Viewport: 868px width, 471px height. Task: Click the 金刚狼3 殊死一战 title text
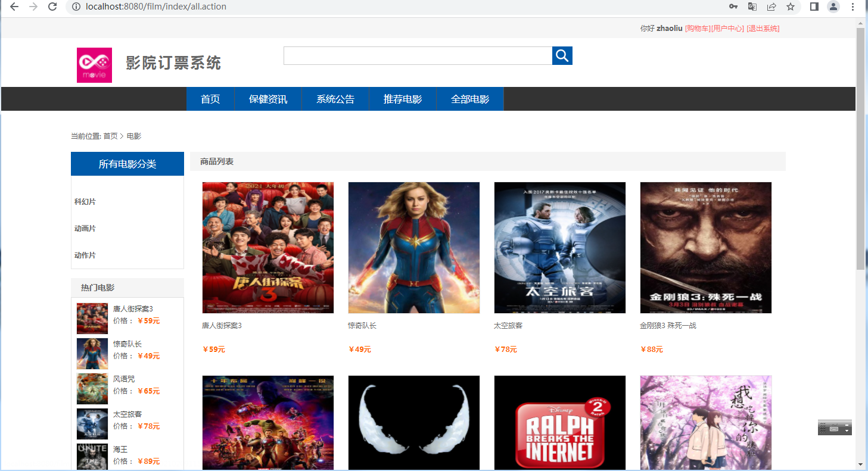coord(668,326)
